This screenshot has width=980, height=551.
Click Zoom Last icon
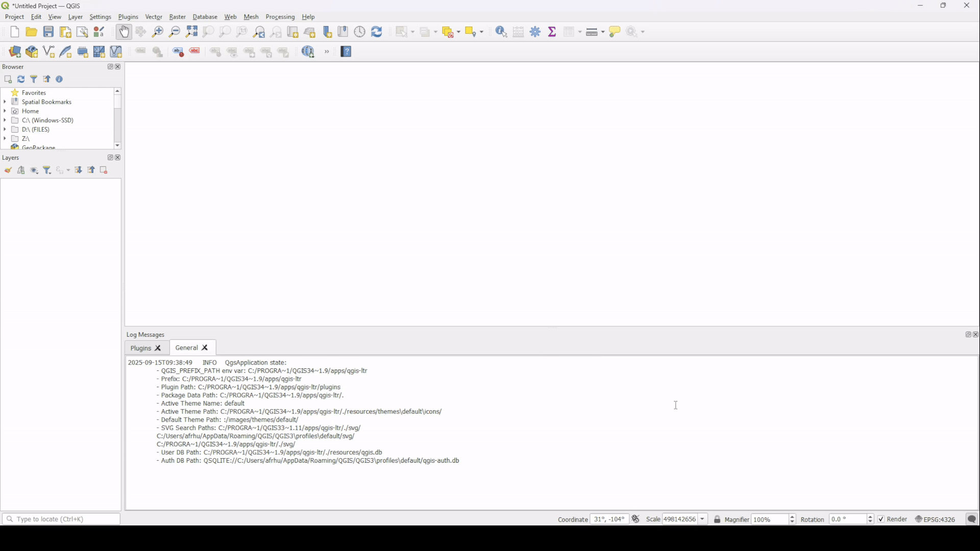tap(259, 32)
